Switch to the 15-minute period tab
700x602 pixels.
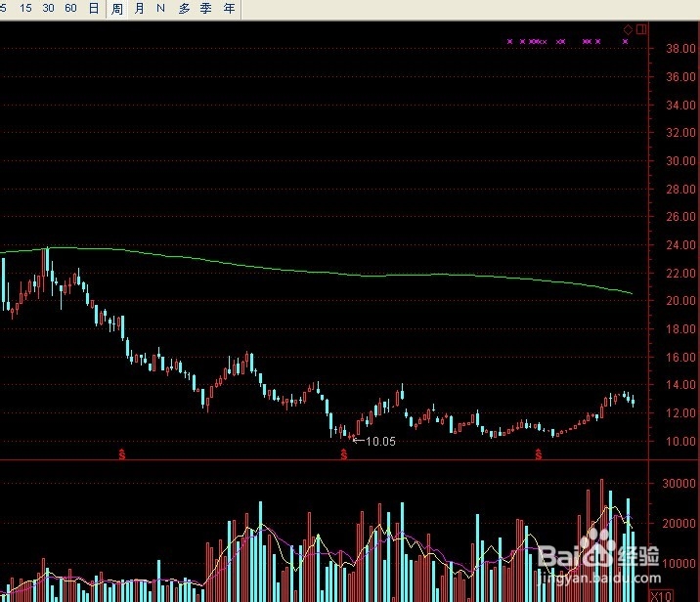coord(25,8)
